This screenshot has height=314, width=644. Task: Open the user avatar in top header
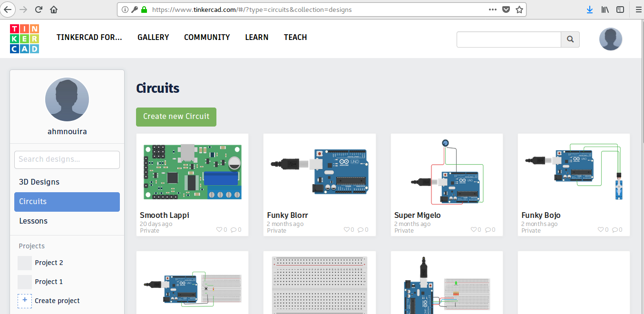(611, 39)
